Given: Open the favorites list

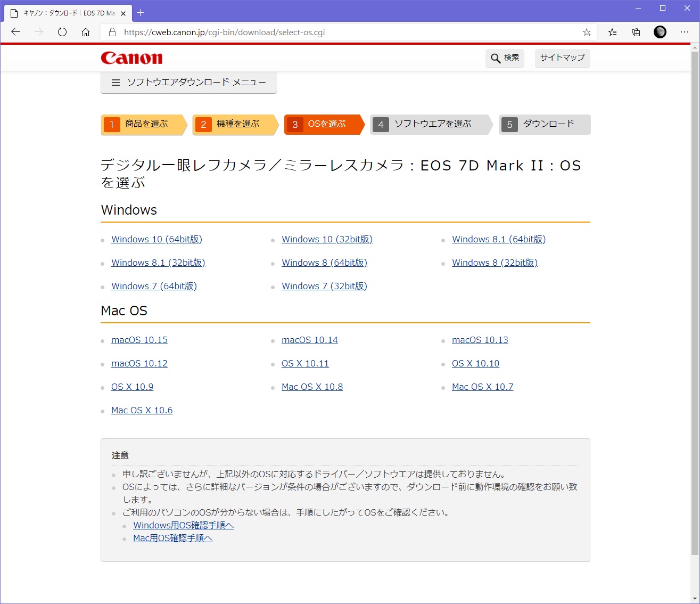Looking at the screenshot, I should pyautogui.click(x=613, y=32).
